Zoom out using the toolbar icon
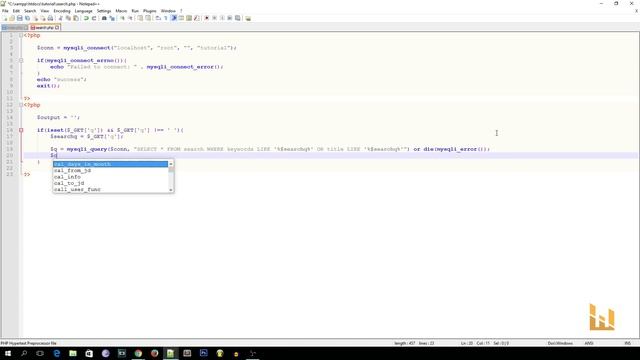640x360 pixels. point(130,18)
